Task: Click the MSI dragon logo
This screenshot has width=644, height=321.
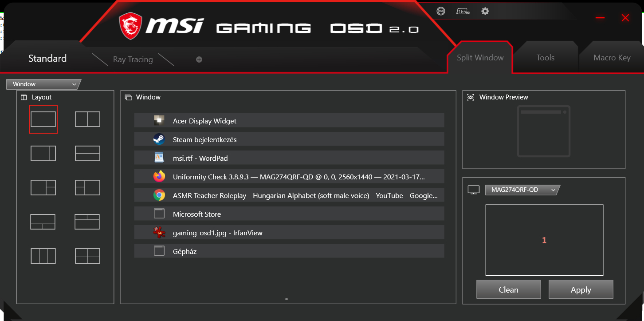Action: tap(130, 26)
